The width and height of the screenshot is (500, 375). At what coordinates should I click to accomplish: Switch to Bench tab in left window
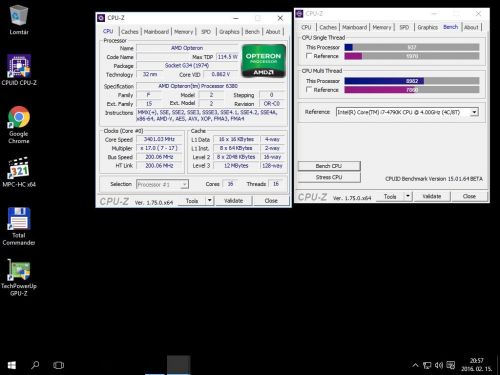coord(252,32)
